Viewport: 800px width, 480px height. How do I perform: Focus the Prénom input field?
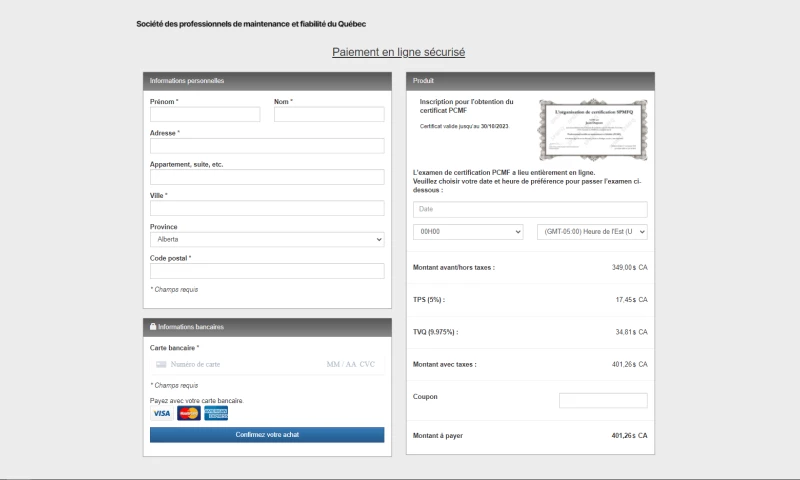205,115
